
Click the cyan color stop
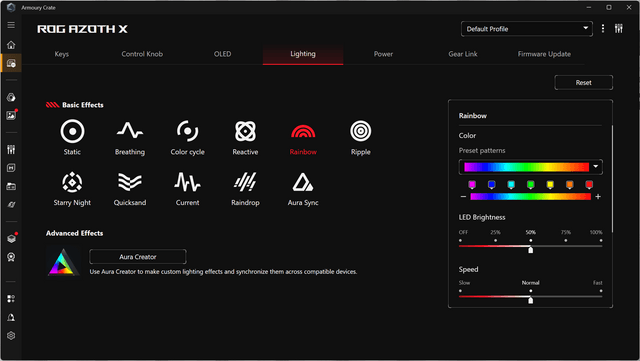[511, 185]
